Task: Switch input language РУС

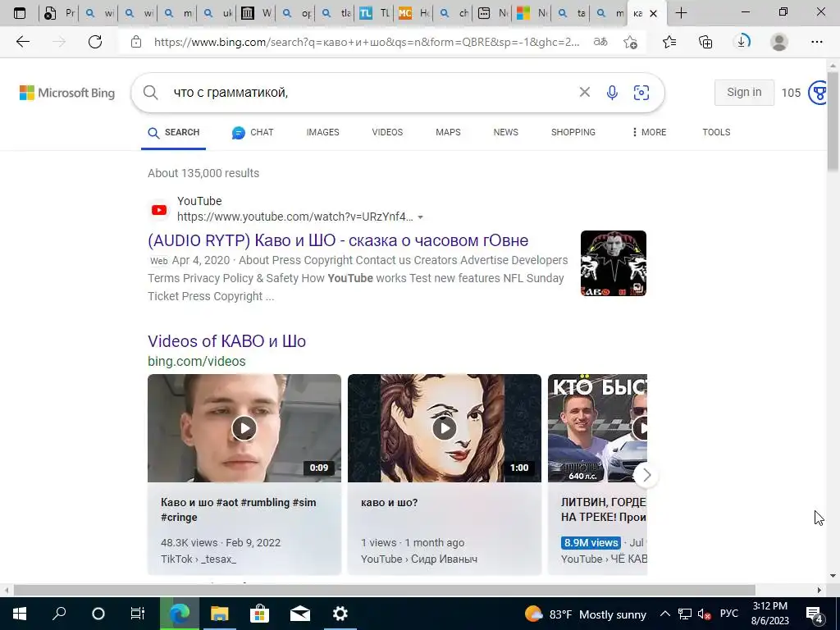Action: 729,614
